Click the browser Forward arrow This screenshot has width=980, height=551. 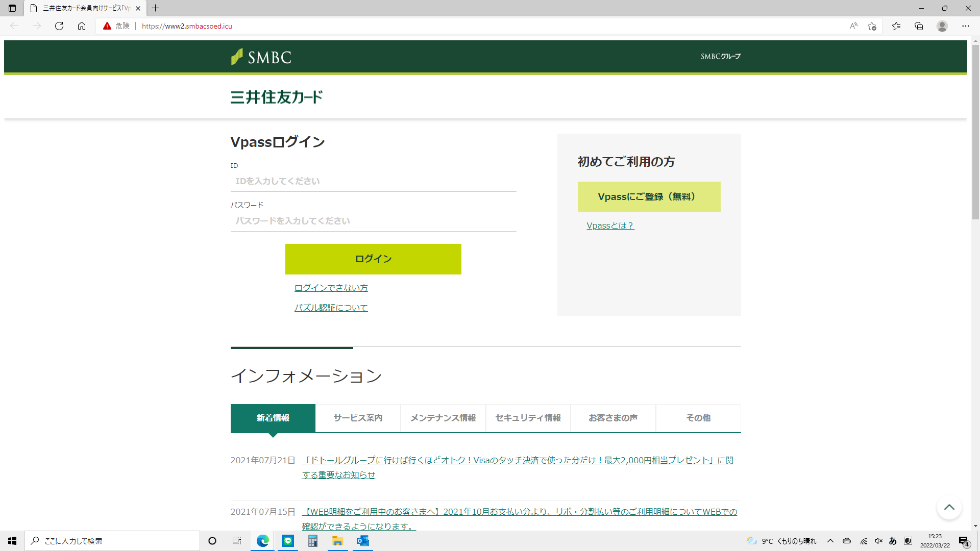[37, 26]
